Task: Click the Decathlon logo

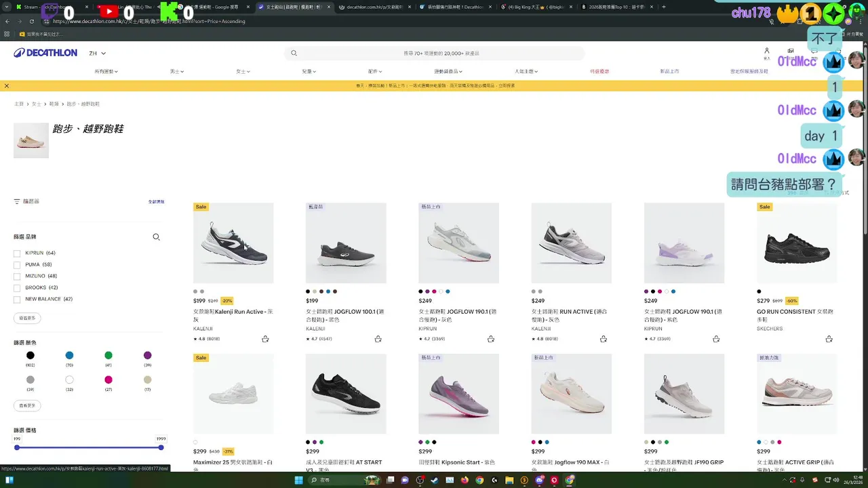Action: point(45,53)
